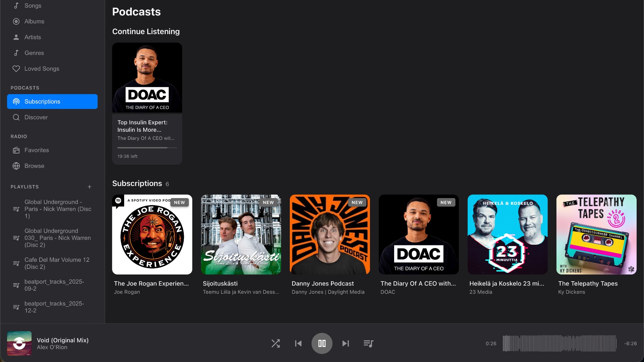Click NEW badge on Joe Rogan Experience
The height and width of the screenshot is (362, 644).
(179, 202)
